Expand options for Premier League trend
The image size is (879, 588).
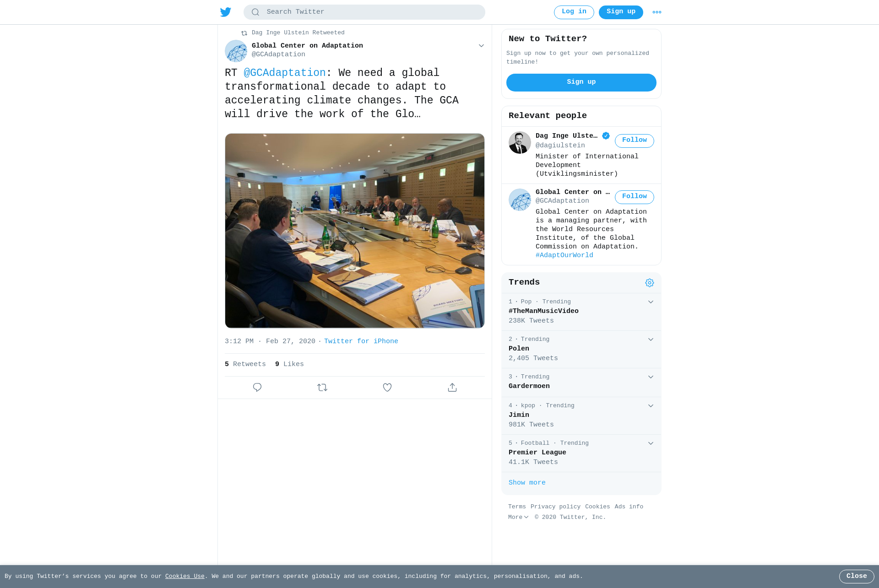click(651, 443)
